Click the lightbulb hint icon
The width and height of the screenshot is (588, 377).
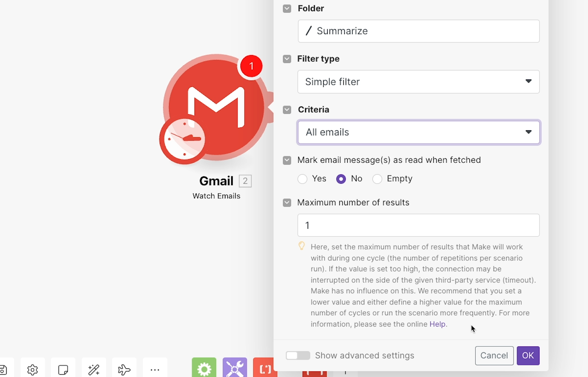click(301, 246)
